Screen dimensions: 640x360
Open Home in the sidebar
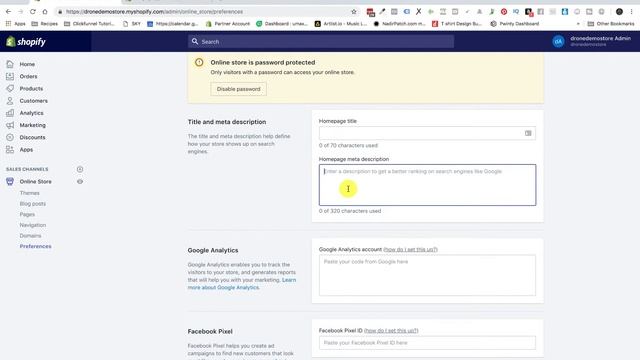point(27,64)
